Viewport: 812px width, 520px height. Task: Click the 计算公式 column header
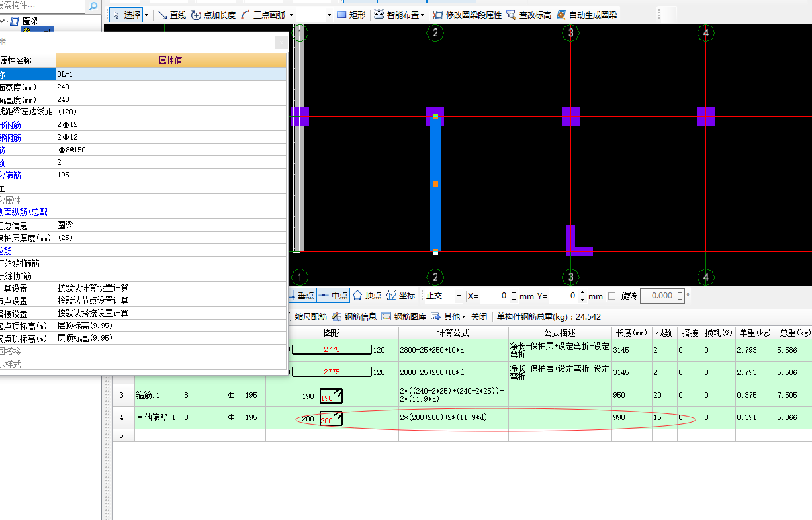[x=453, y=332]
